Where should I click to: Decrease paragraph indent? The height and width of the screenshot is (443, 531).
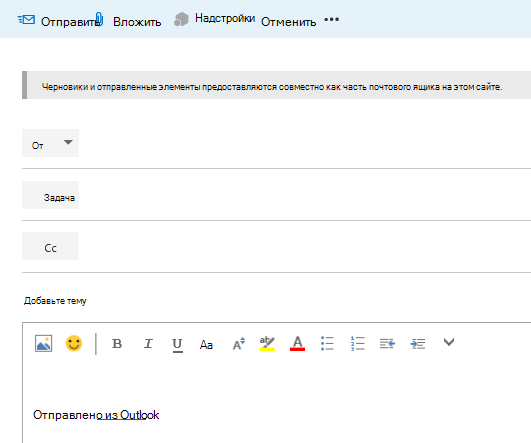(387, 344)
